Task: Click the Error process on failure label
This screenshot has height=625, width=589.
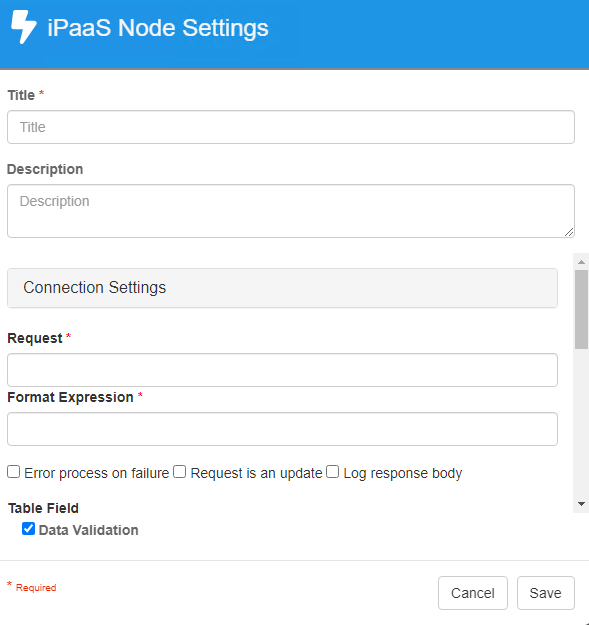Action: coord(96,473)
